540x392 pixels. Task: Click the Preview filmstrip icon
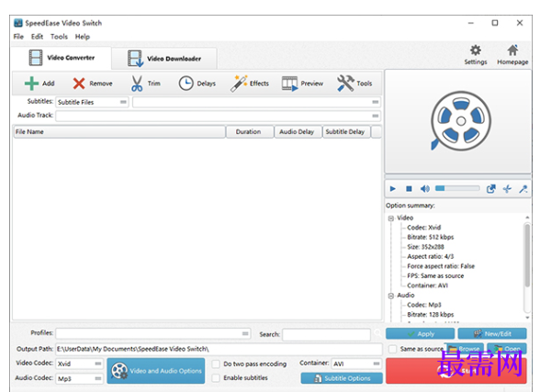(289, 84)
